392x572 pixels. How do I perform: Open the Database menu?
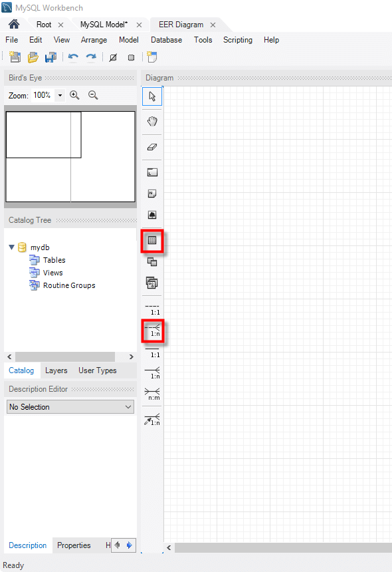point(167,40)
